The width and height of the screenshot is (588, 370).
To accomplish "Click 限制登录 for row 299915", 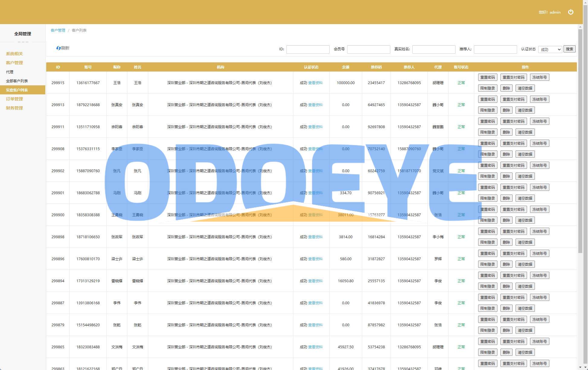I will (487, 88).
